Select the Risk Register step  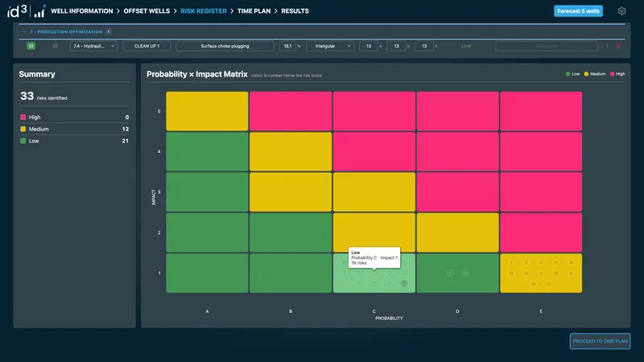point(204,11)
